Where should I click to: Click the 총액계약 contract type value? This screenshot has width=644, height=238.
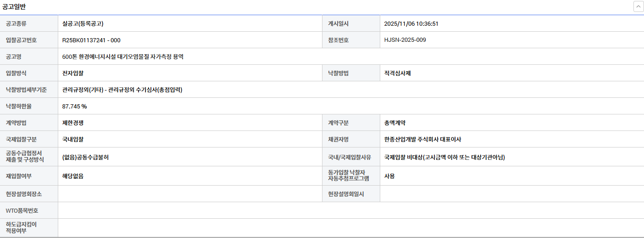395,123
